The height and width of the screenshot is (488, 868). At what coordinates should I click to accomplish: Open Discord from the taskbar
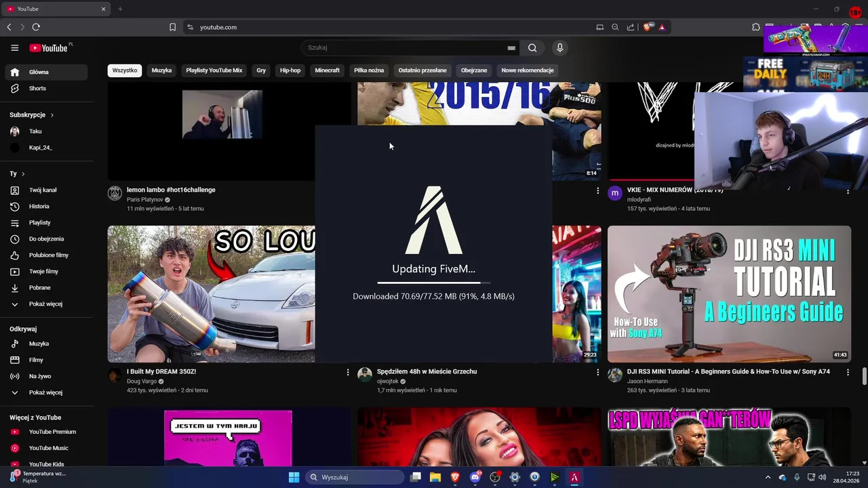click(x=475, y=477)
